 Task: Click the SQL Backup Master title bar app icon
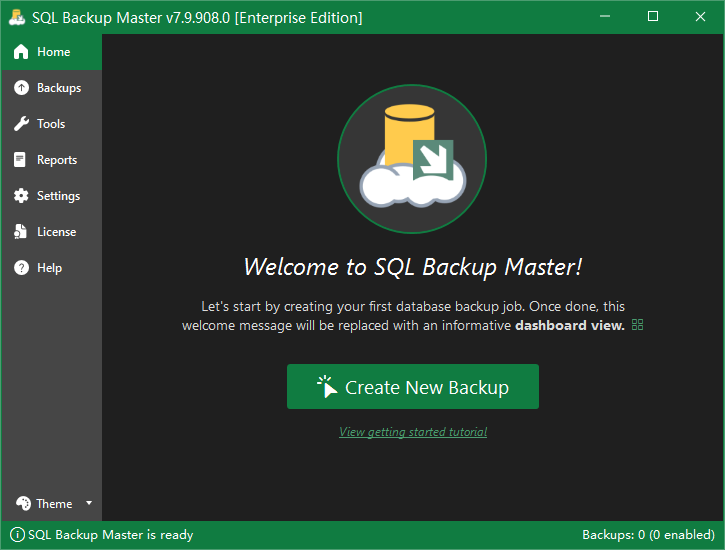17,17
